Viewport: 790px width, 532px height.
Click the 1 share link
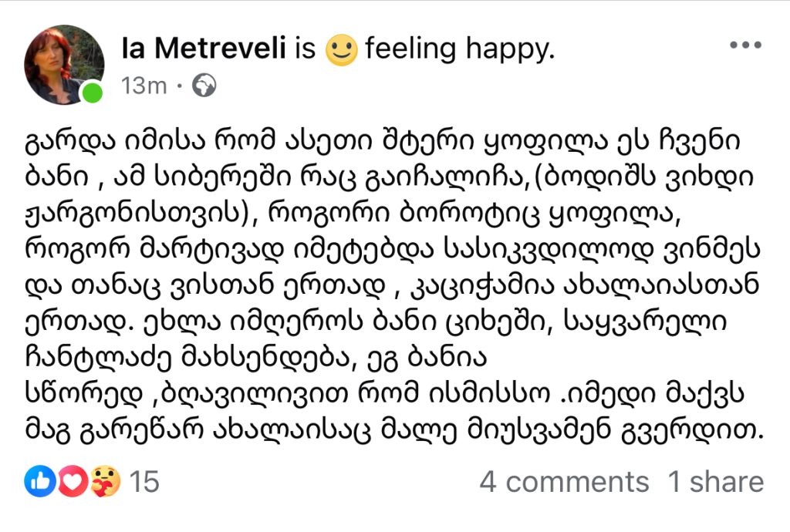(x=715, y=483)
